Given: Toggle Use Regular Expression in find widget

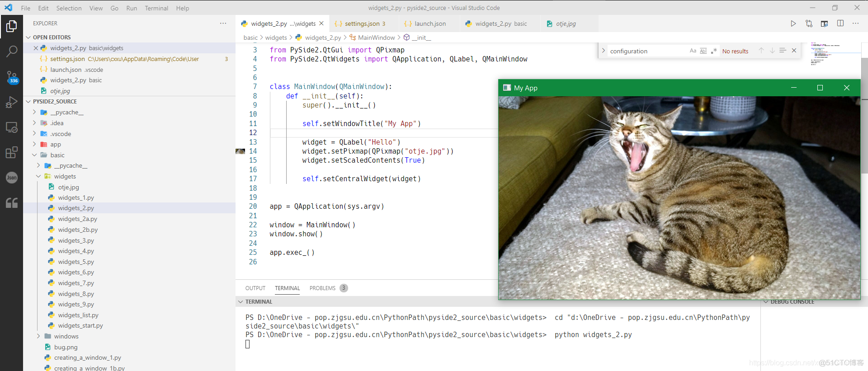Looking at the screenshot, I should pos(714,51).
